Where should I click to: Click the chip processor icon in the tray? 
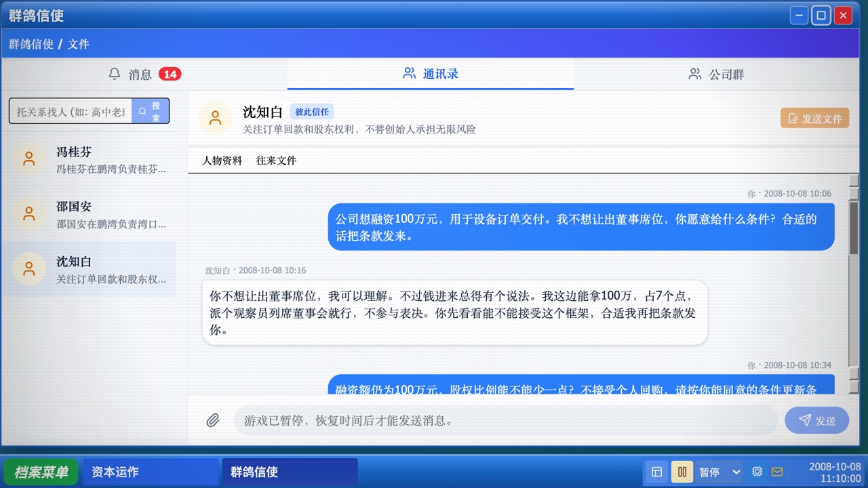click(757, 472)
